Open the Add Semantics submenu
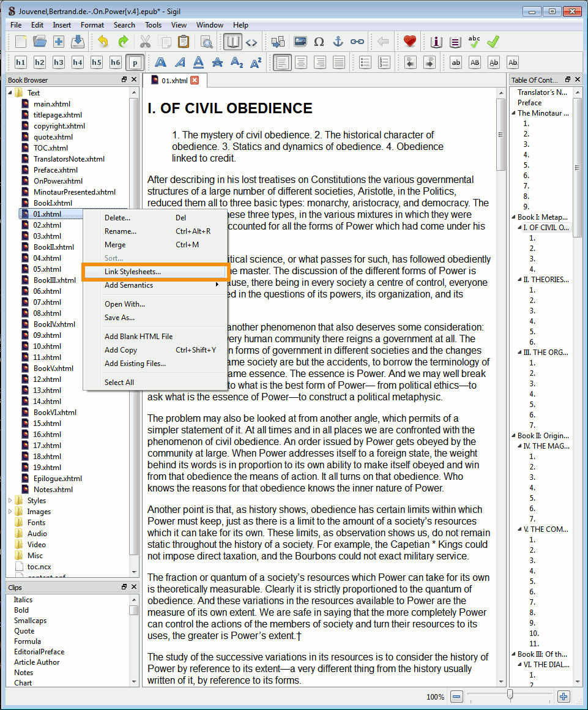This screenshot has width=588, height=710. pyautogui.click(x=154, y=285)
